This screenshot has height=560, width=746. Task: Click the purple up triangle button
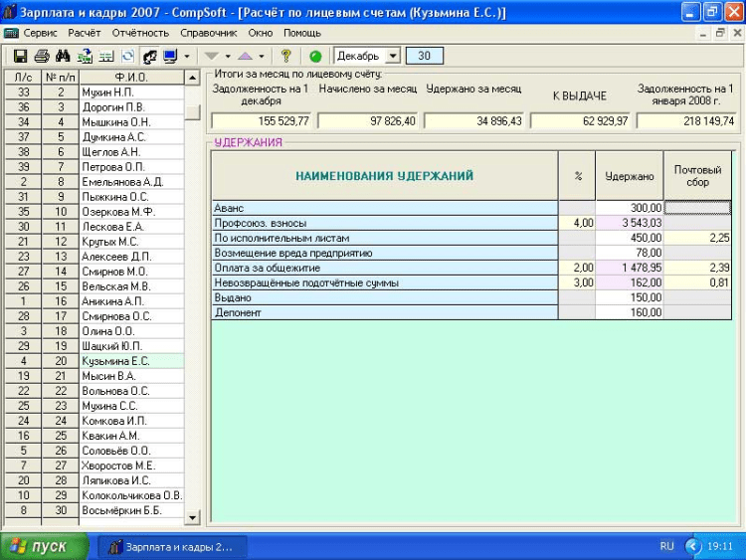(x=245, y=57)
